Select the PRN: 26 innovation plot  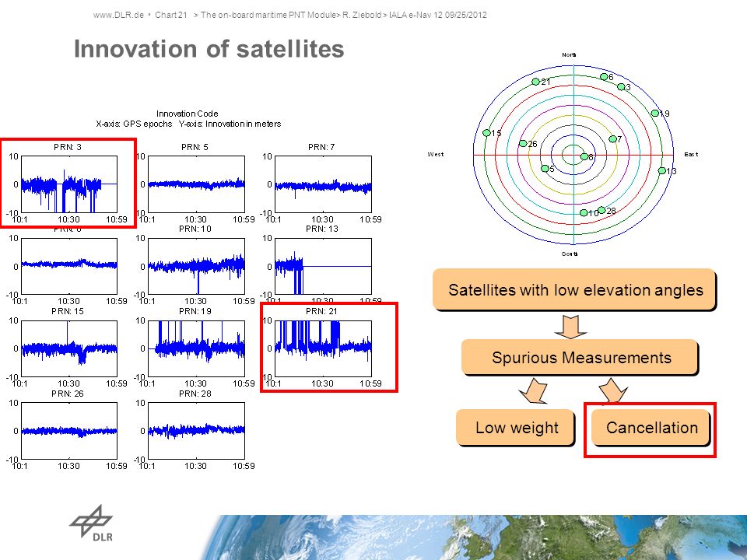coord(69,431)
